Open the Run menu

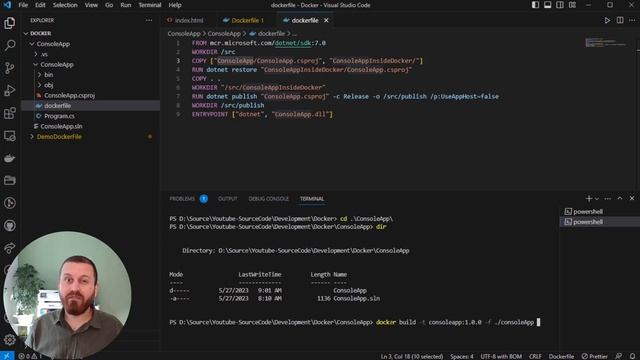(126, 5)
